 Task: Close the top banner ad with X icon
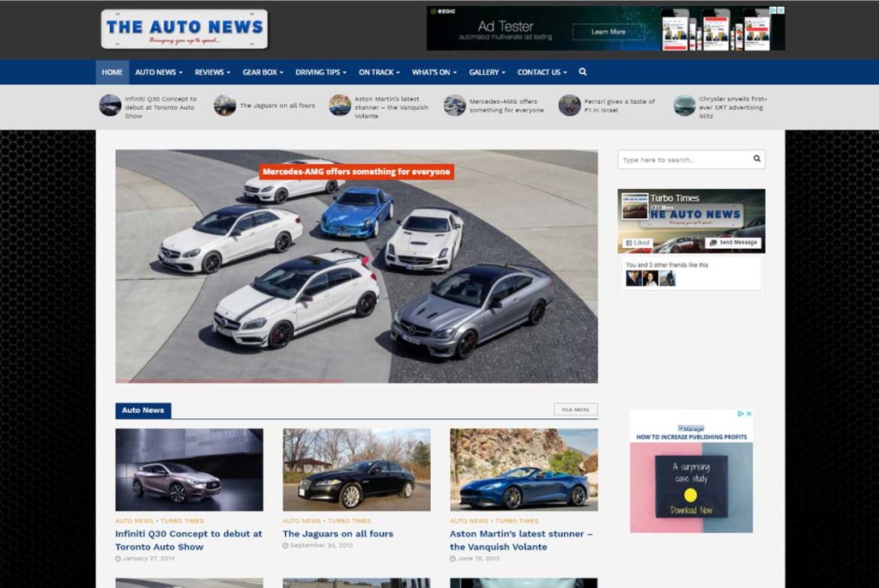click(780, 10)
